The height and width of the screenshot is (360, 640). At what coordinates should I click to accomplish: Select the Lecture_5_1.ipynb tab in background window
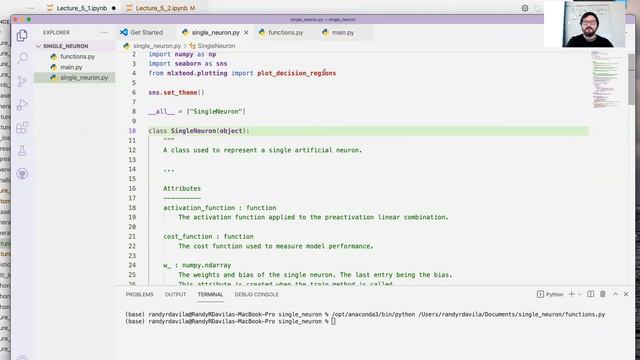pyautogui.click(x=82, y=8)
